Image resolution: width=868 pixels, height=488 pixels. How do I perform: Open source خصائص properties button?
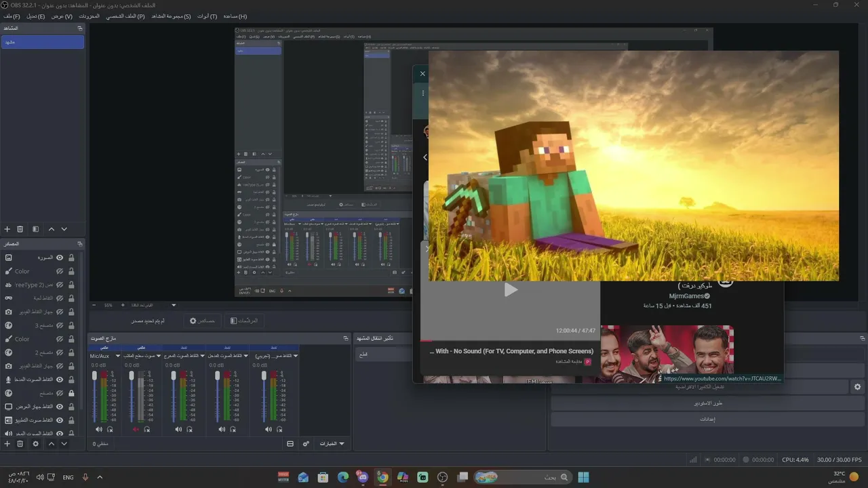[x=202, y=321]
